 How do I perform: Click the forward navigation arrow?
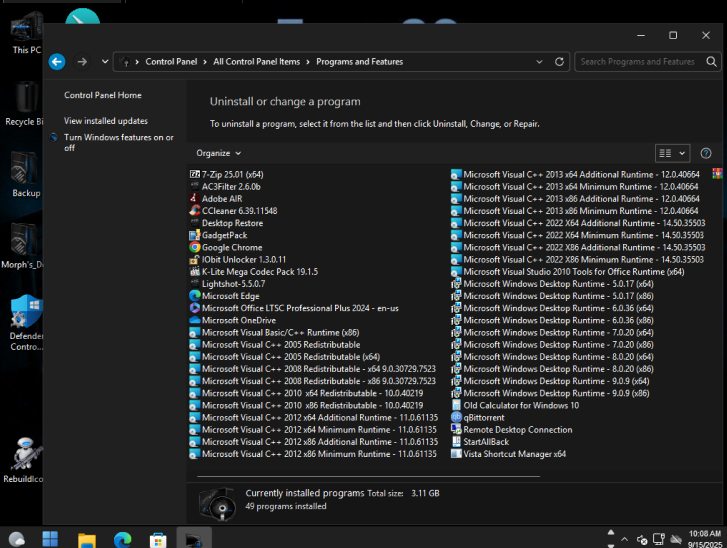(82, 62)
